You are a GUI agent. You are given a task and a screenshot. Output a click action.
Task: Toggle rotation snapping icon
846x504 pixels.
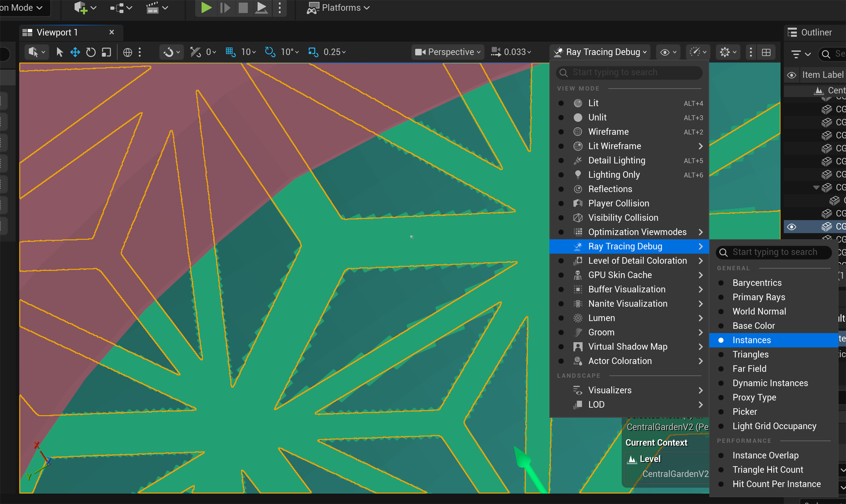(270, 52)
